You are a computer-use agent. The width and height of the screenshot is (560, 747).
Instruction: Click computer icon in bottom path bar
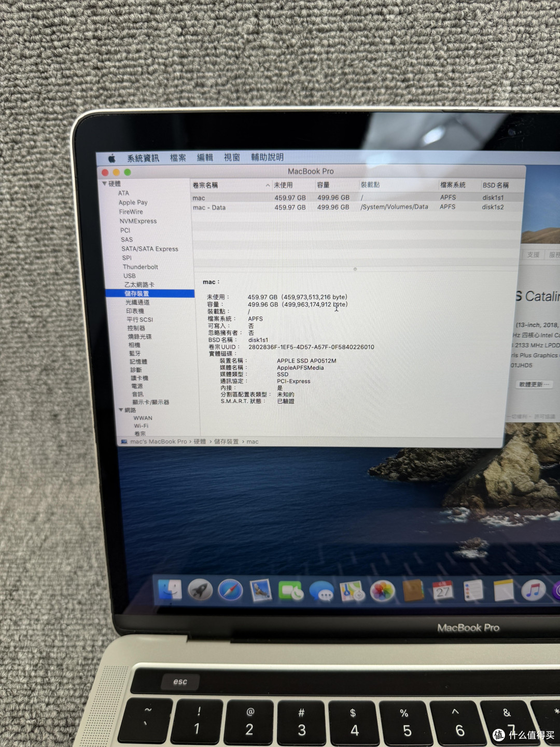124,441
